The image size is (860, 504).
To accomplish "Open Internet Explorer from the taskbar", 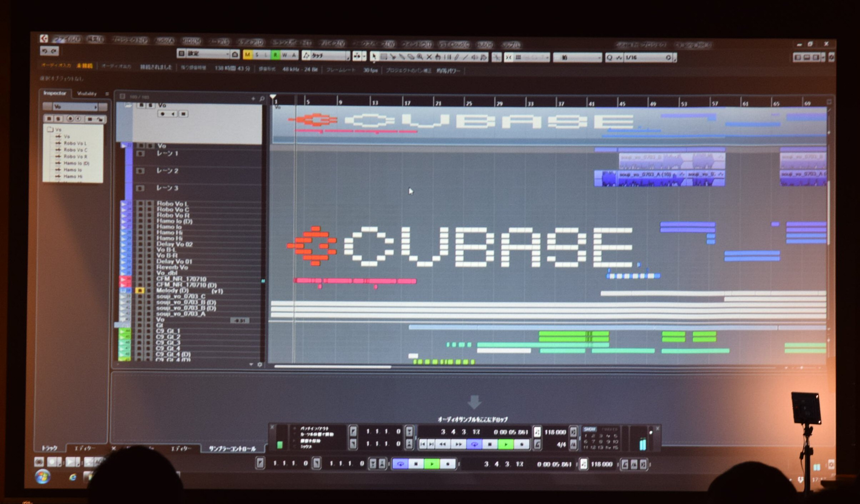I will click(72, 477).
